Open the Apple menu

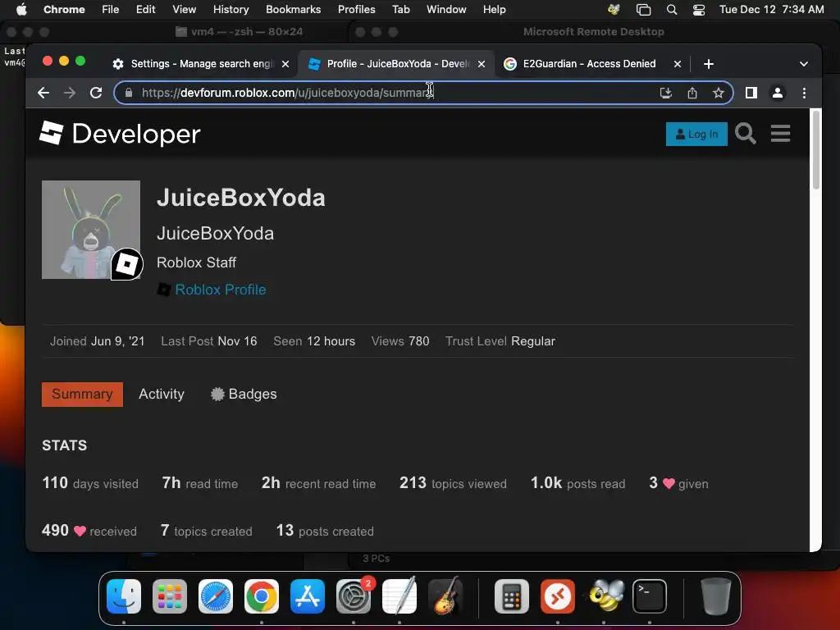[21, 9]
